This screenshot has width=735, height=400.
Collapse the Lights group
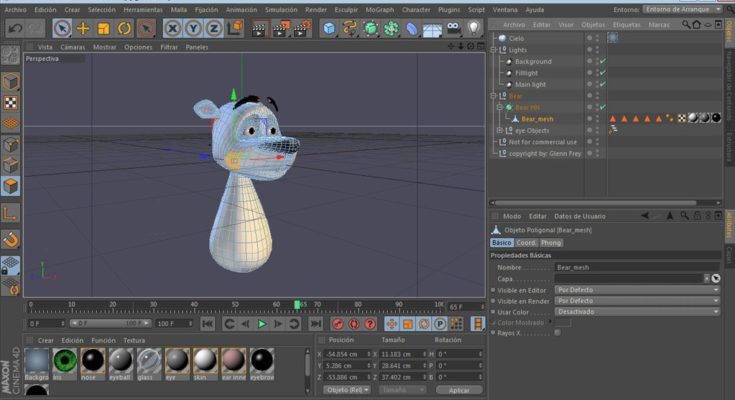coord(494,50)
